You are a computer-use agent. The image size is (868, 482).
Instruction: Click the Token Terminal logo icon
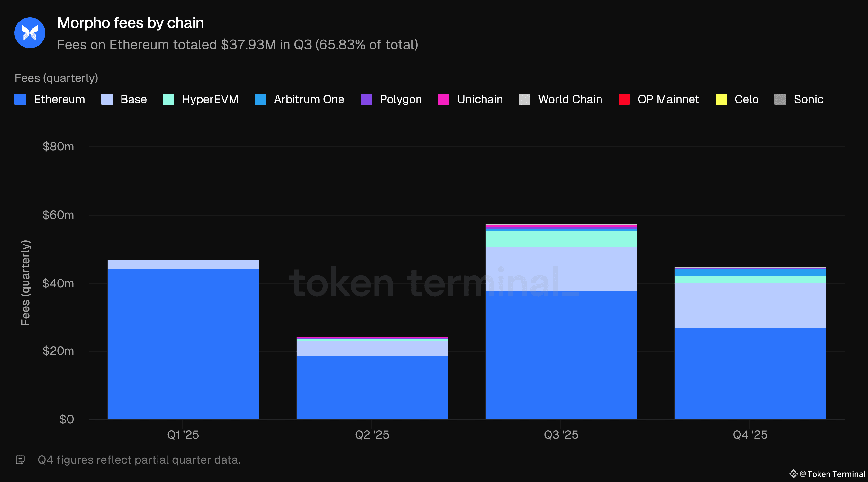click(793, 474)
